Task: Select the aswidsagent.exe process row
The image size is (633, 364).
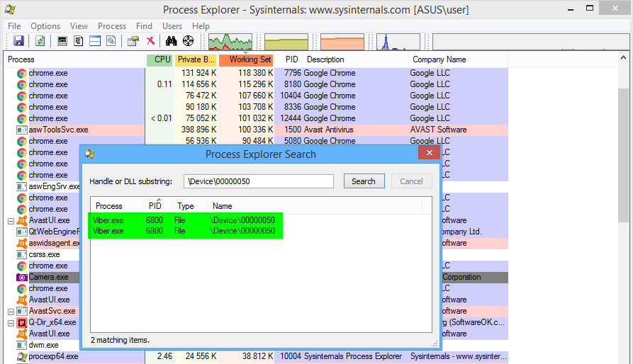Action: (x=48, y=243)
